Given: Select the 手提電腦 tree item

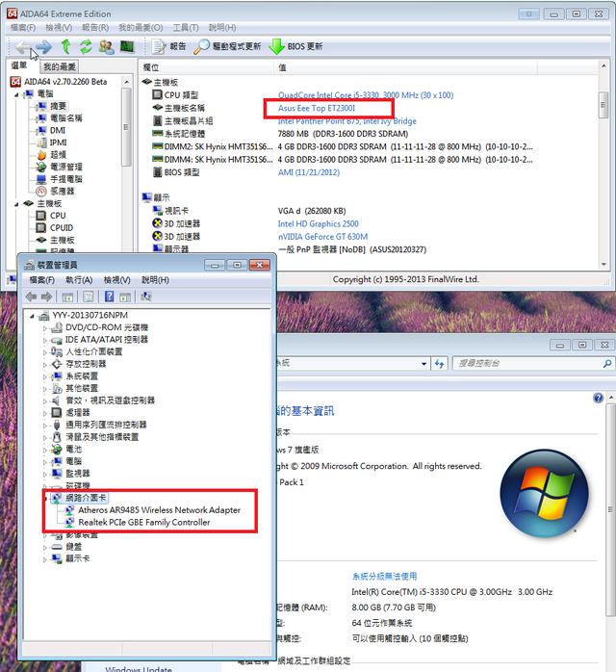Looking at the screenshot, I should [66, 179].
